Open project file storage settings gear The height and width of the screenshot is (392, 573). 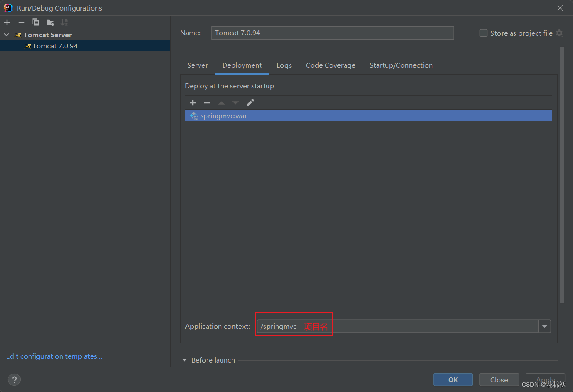pyautogui.click(x=559, y=33)
